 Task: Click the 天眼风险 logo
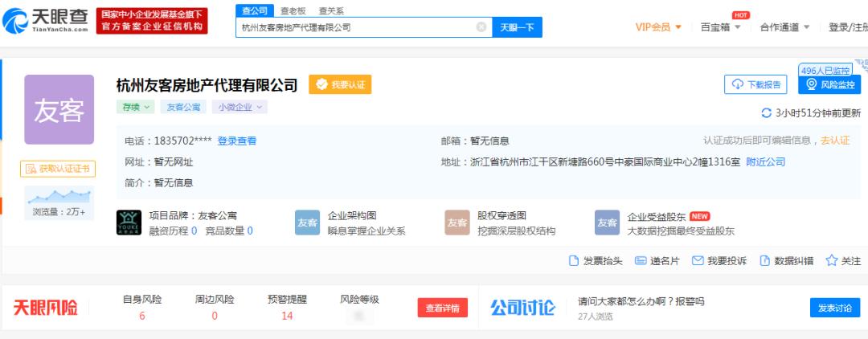(x=46, y=308)
